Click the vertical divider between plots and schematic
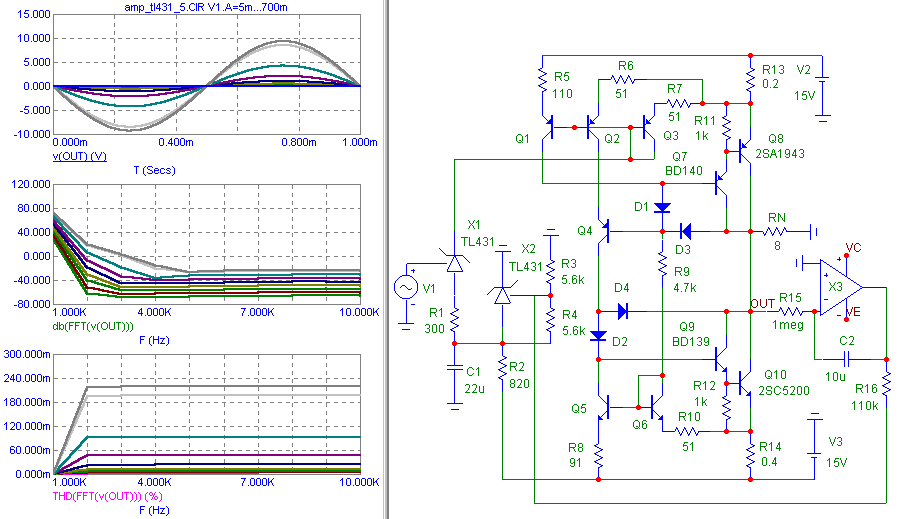Image resolution: width=903 pixels, height=519 pixels. tap(386, 259)
